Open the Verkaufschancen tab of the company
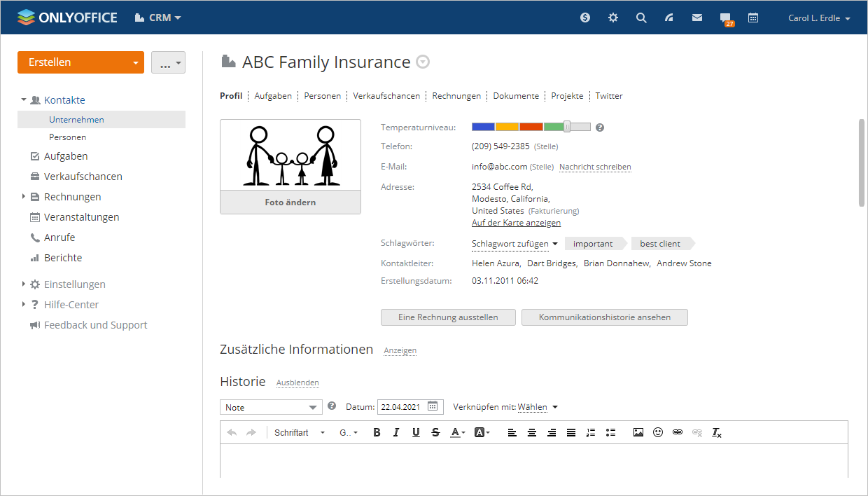This screenshot has width=868, height=496. [386, 96]
